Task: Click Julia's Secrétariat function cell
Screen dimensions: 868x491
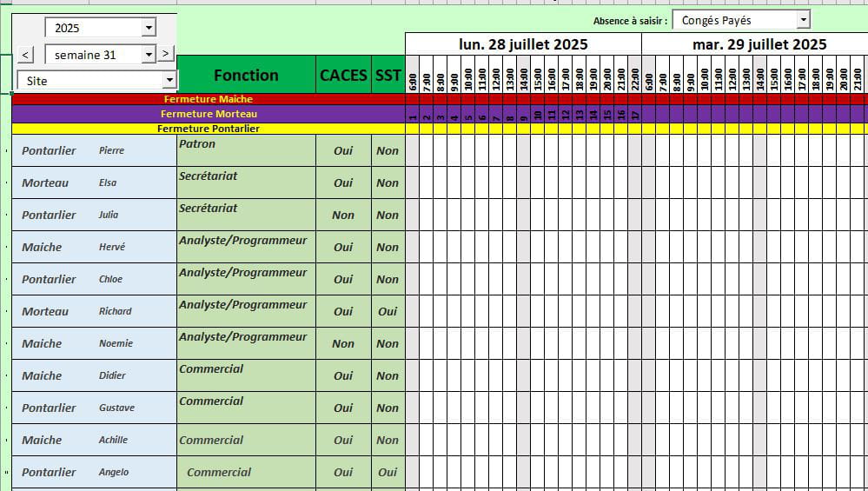Action: pos(247,215)
